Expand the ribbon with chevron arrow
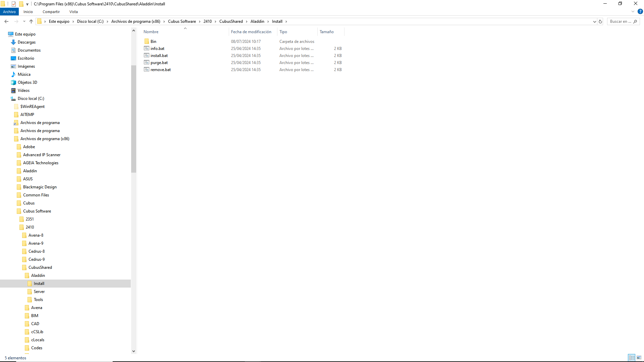The height and width of the screenshot is (362, 644). [x=633, y=11]
